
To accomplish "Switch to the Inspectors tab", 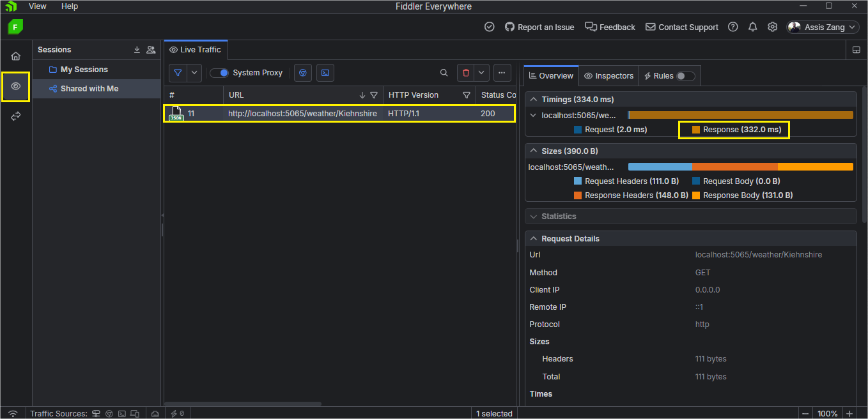I will (609, 75).
